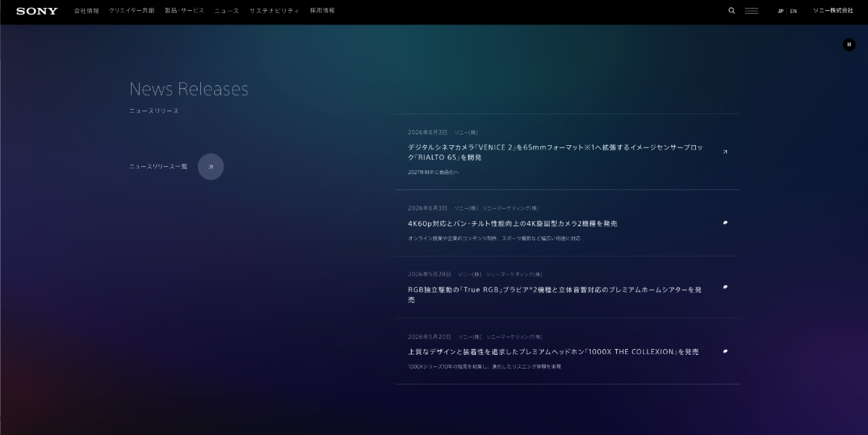
Task: Open the hamburger menu icon
Action: [x=752, y=11]
